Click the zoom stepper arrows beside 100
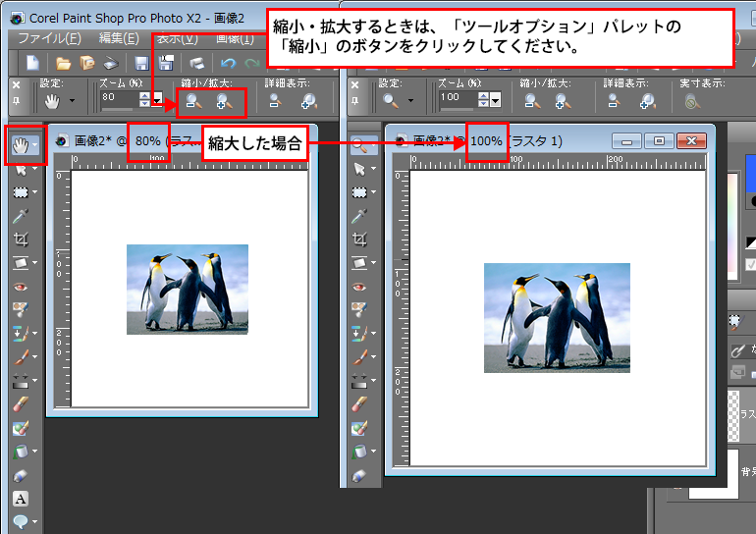 484,100
